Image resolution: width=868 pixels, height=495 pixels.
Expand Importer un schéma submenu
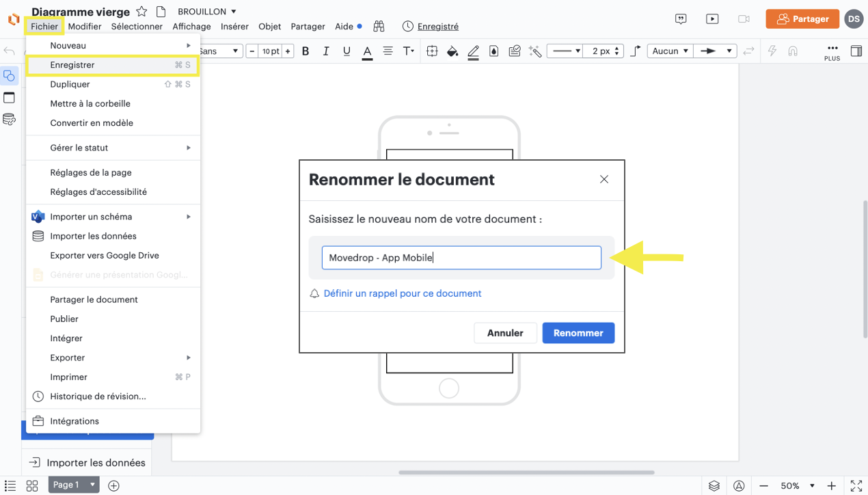coord(113,217)
